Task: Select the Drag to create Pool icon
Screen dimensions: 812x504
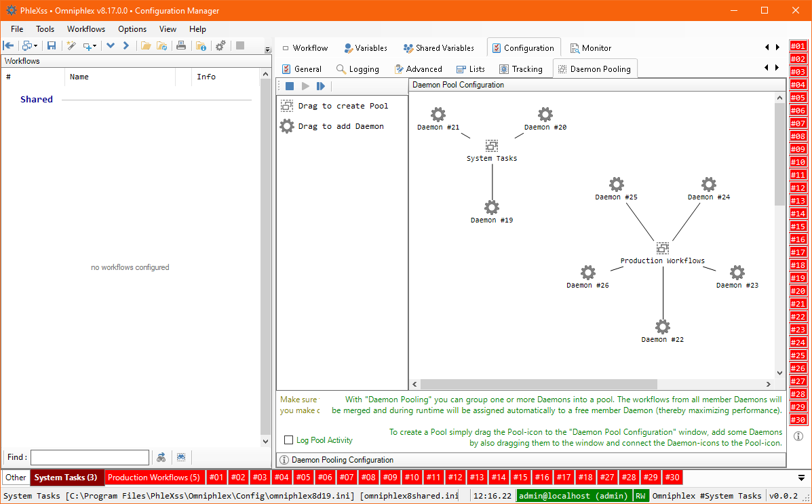Action: tap(287, 106)
